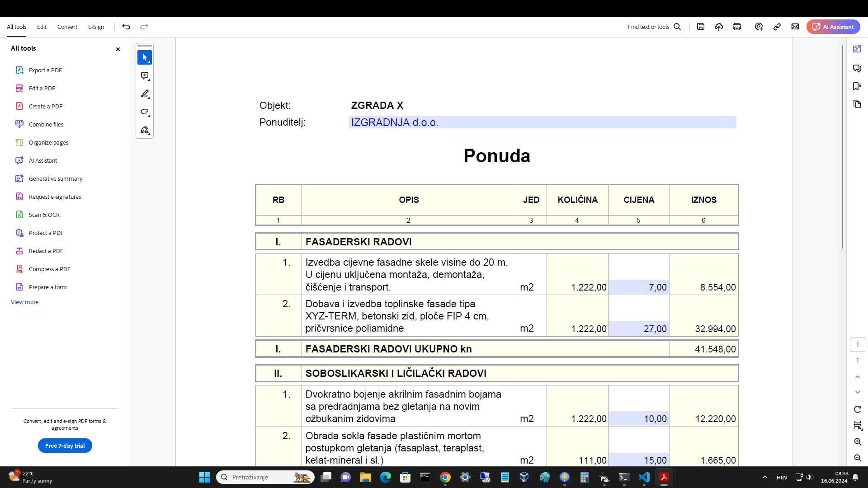Screen dimensions: 868x488
Task: Open the Convert tab
Action: click(x=67, y=27)
